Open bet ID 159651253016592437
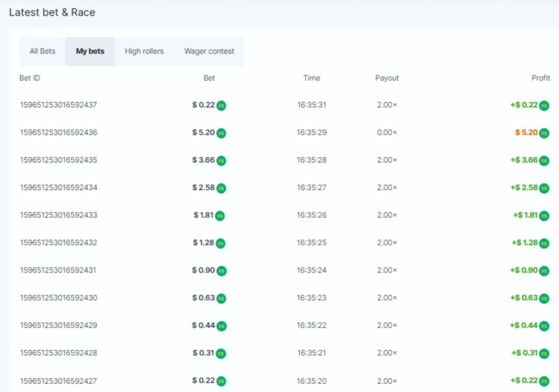Image resolution: width=559 pixels, height=392 pixels. coord(59,105)
